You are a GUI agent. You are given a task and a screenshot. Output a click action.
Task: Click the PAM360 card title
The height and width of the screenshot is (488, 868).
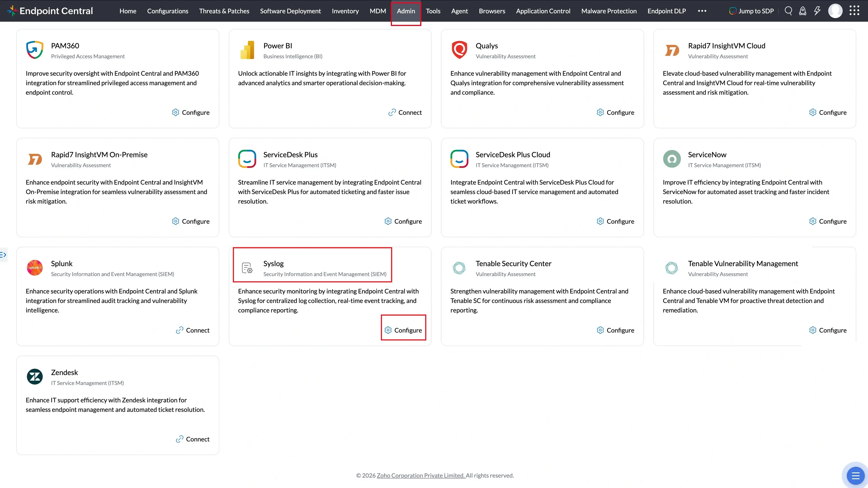pos(65,46)
